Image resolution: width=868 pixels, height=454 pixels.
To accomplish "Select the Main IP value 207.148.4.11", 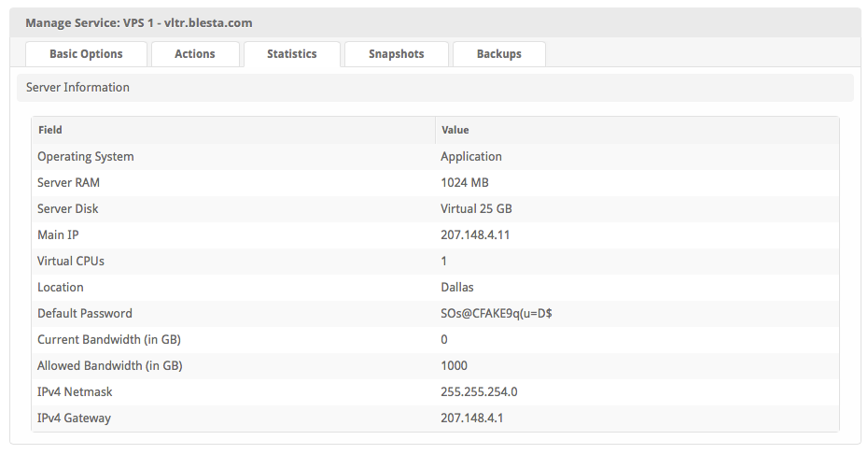I will click(x=475, y=235).
